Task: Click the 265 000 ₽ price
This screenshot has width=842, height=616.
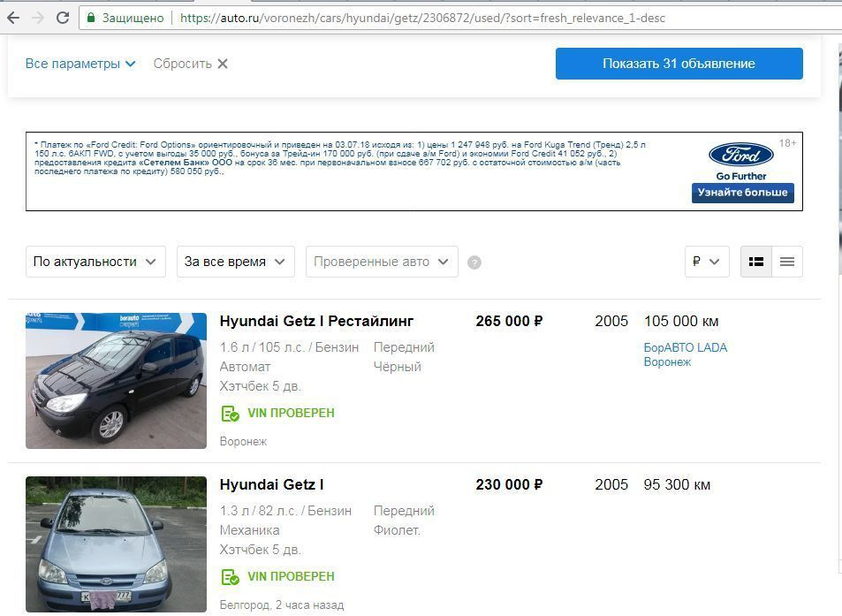Action: (x=509, y=321)
